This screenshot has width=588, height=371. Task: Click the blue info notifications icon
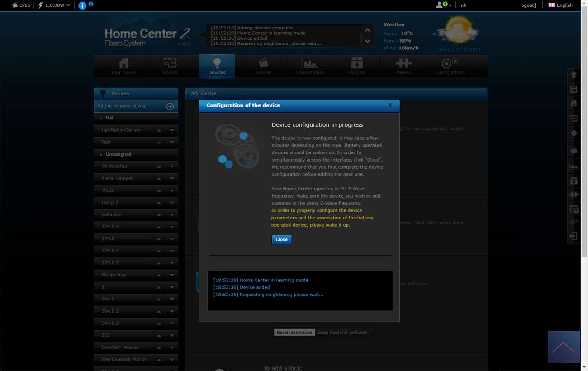click(x=82, y=5)
